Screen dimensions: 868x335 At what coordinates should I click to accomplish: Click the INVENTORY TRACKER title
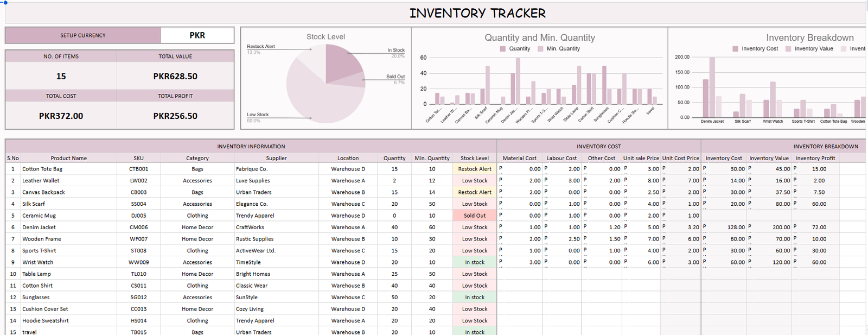pos(477,13)
